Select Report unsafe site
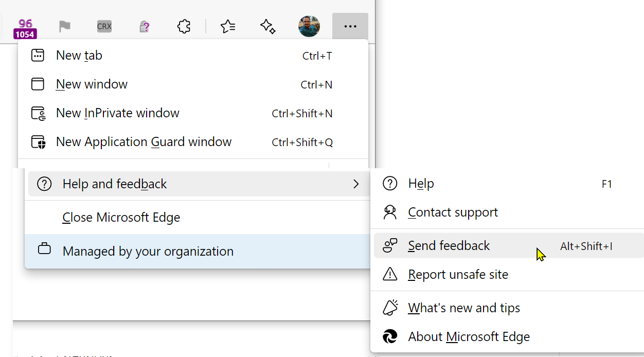 pyautogui.click(x=458, y=275)
